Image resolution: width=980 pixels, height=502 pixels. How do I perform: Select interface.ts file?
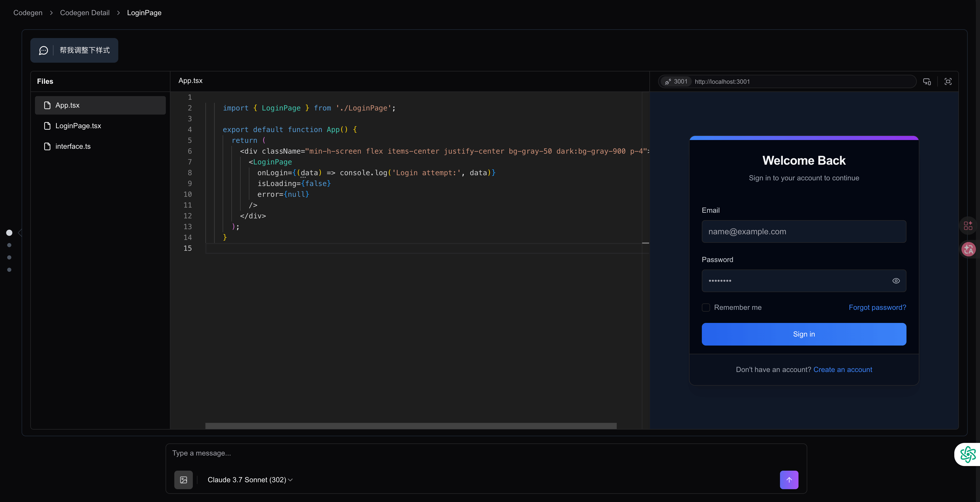pos(73,146)
